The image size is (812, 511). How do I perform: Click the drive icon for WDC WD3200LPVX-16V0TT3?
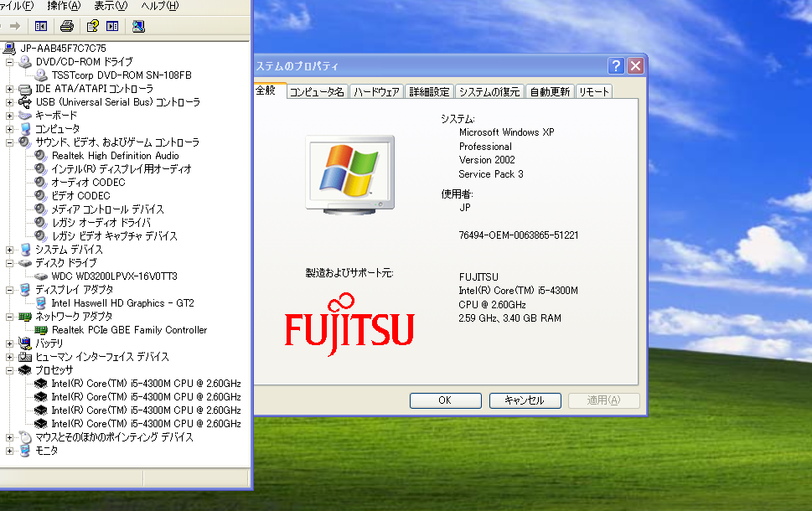coord(41,276)
